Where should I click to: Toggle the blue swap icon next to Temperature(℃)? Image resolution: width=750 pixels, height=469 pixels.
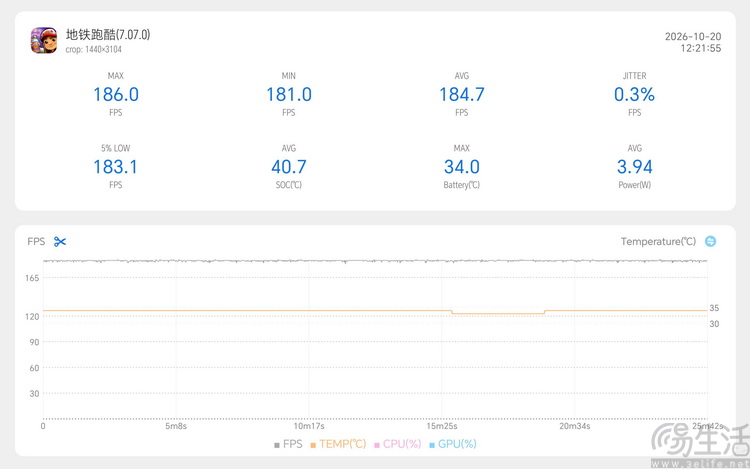coord(710,241)
